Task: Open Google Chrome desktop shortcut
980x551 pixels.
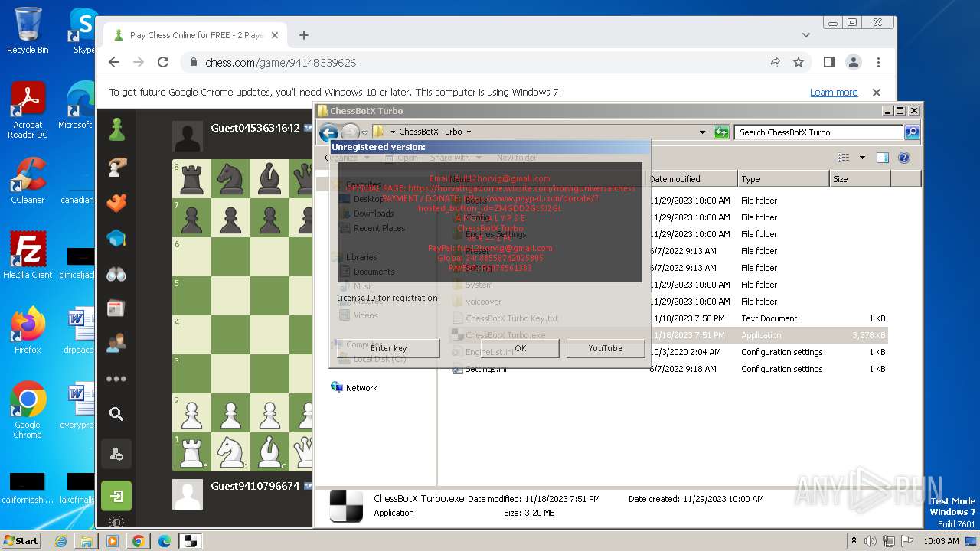Action: click(x=28, y=410)
